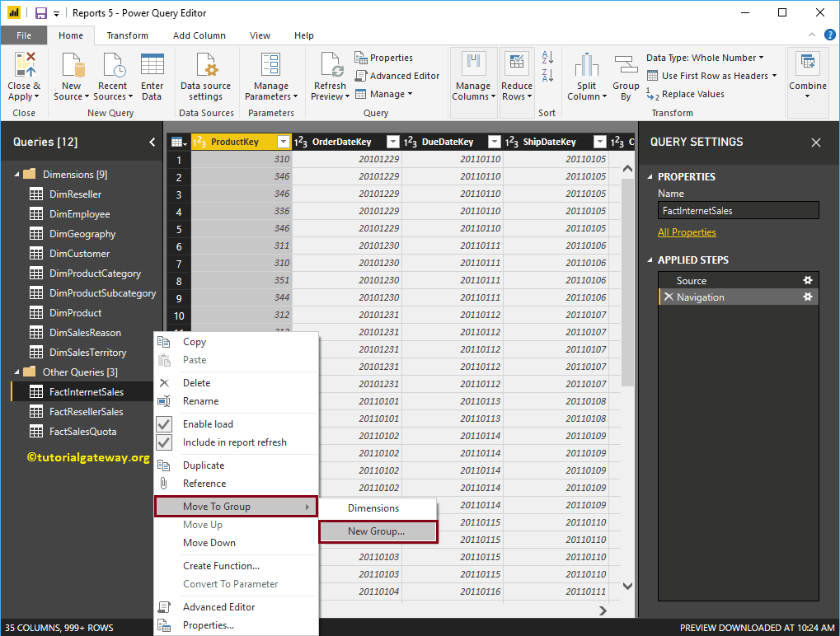Uncheck Include in report refresh

coord(163,442)
